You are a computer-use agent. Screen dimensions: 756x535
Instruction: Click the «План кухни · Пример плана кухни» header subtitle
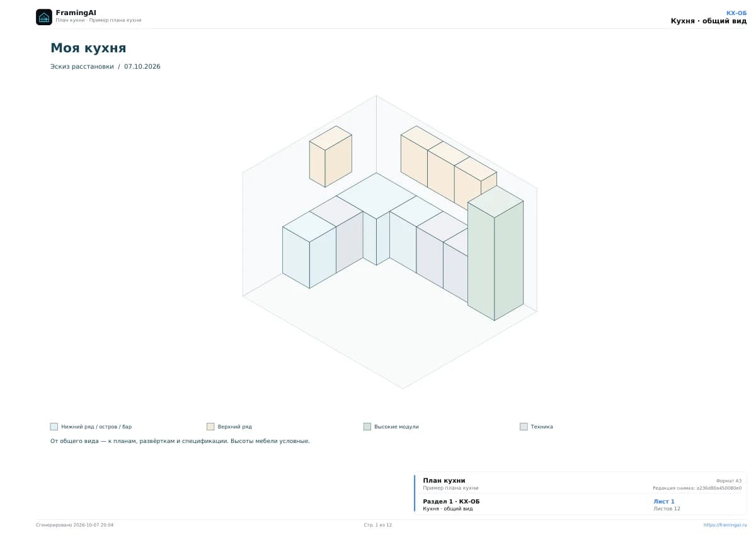(x=98, y=20)
